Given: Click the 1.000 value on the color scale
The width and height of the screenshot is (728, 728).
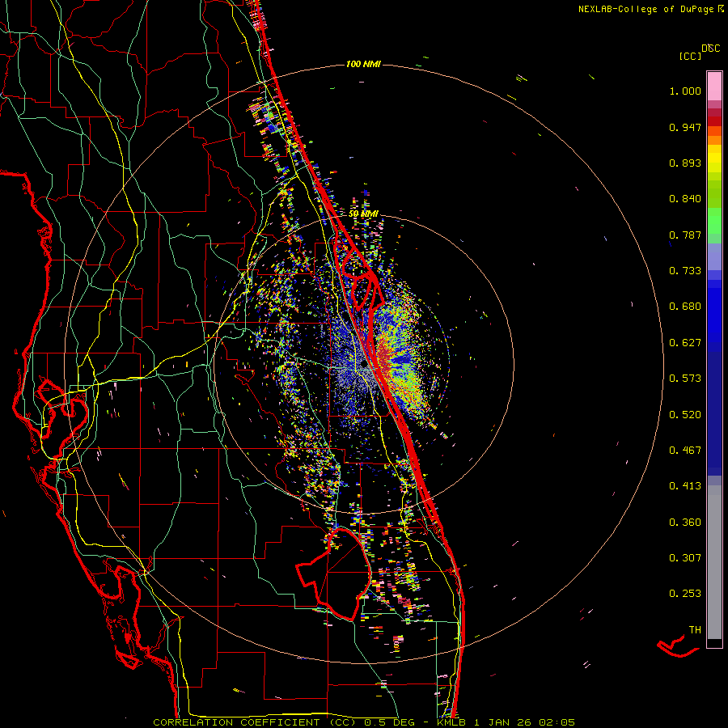Looking at the screenshot, I should tap(685, 91).
